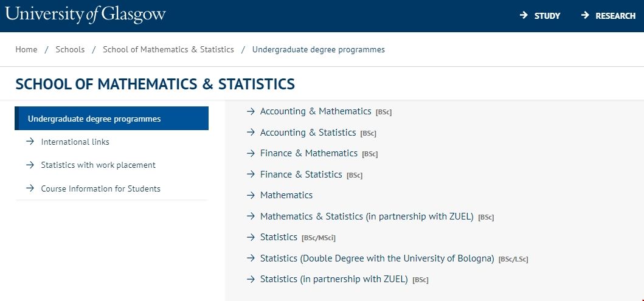
Task: Select Undergraduate degree programmes sidebar item
Action: [x=94, y=119]
